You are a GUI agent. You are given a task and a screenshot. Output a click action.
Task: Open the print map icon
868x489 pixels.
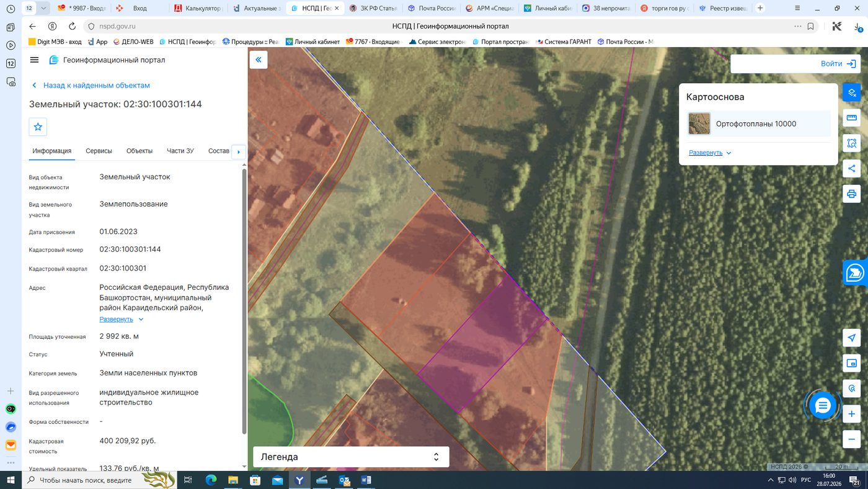click(851, 194)
